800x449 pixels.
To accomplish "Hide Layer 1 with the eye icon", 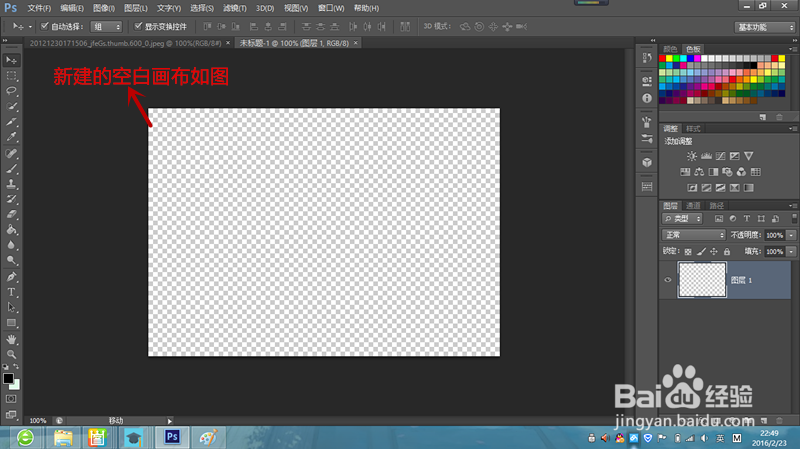I will point(668,280).
